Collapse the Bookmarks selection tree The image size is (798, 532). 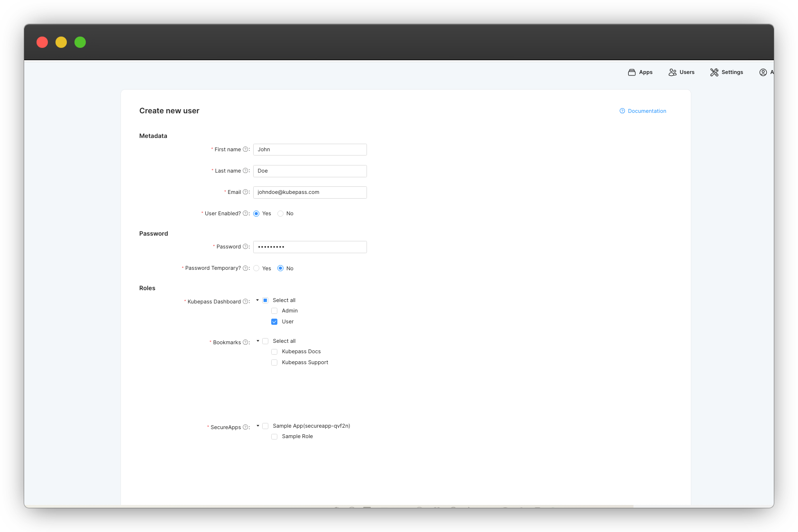(x=257, y=341)
